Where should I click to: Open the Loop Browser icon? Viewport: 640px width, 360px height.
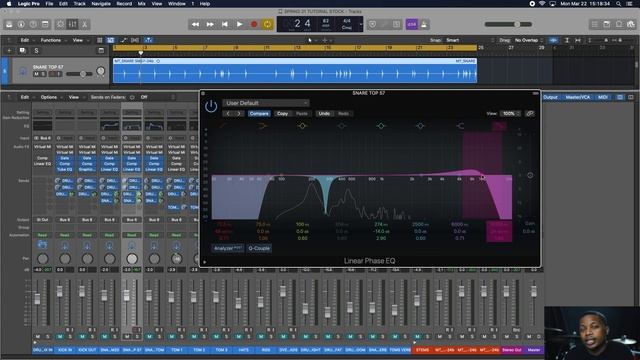[x=619, y=24]
